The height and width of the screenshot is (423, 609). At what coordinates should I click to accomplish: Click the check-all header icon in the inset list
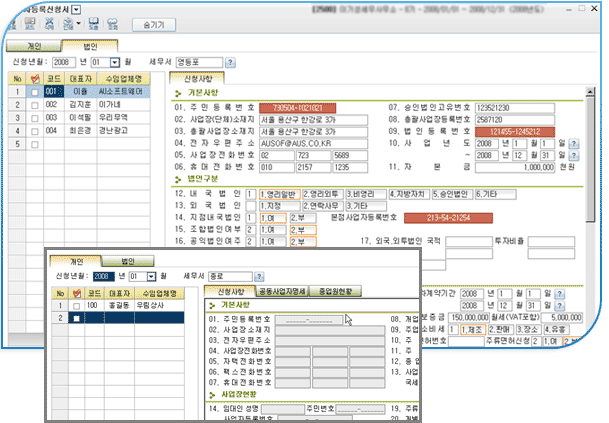pos(77,293)
